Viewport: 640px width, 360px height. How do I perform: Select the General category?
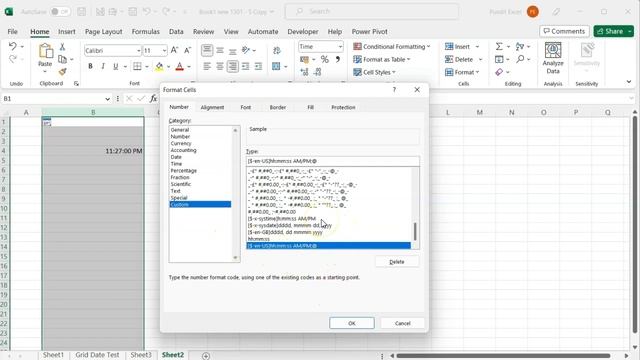[x=180, y=130]
